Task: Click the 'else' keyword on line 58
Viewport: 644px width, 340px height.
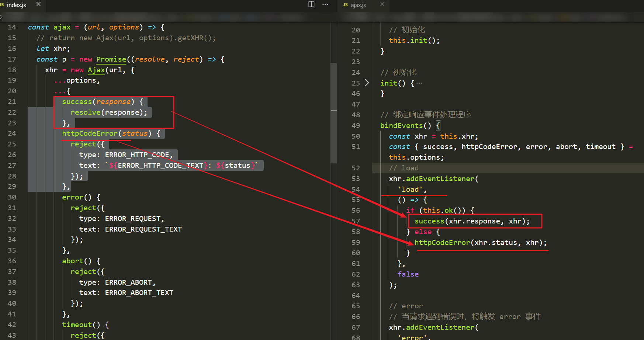Action: [x=423, y=232]
